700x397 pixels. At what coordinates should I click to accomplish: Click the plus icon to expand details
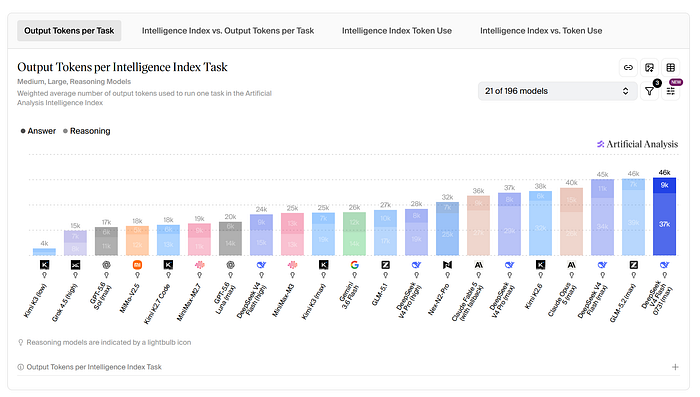coord(675,367)
